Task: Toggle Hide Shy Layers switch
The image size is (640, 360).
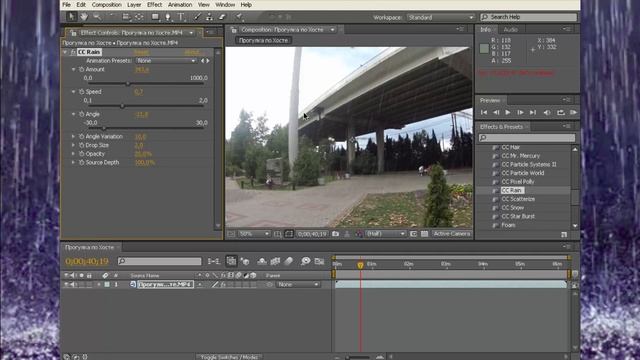Action: pos(262,261)
